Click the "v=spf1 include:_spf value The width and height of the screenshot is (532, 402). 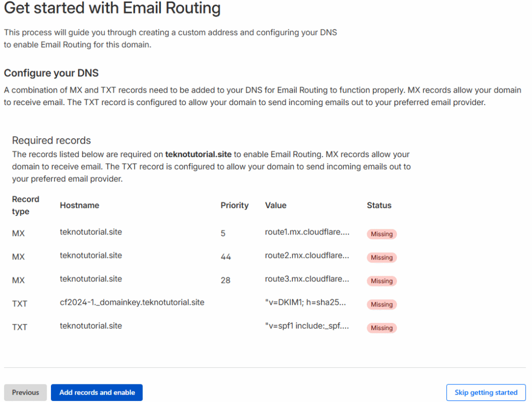[x=307, y=326]
